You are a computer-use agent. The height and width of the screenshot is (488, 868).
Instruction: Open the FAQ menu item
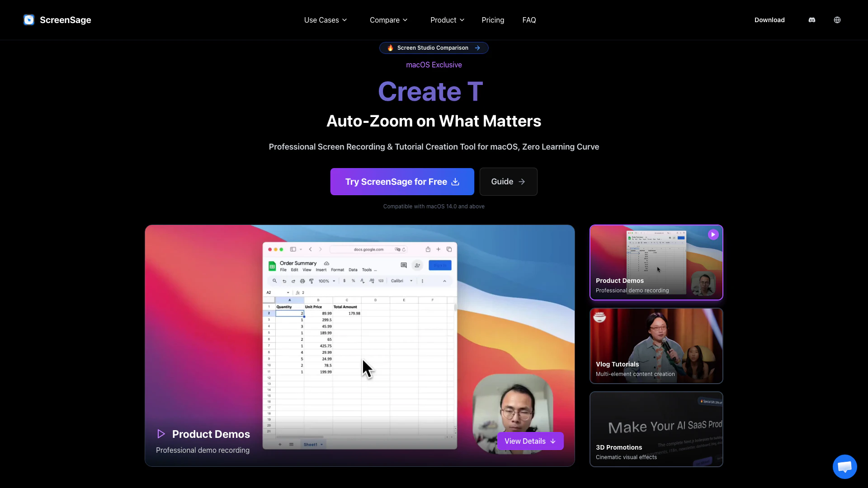529,20
